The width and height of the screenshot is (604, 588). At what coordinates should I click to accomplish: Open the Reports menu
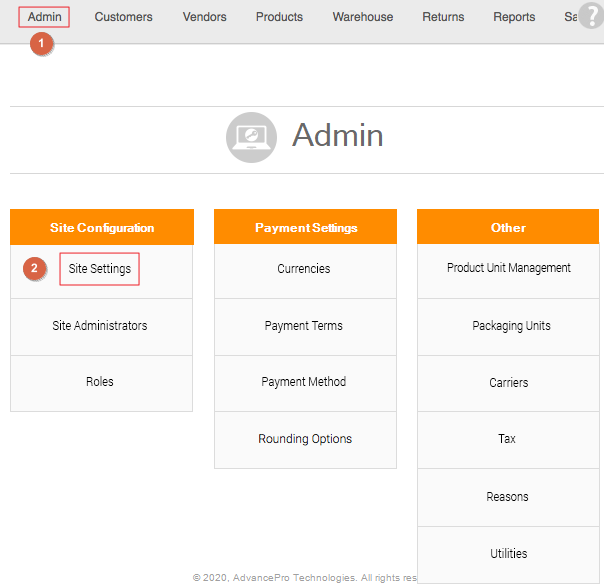tap(514, 17)
